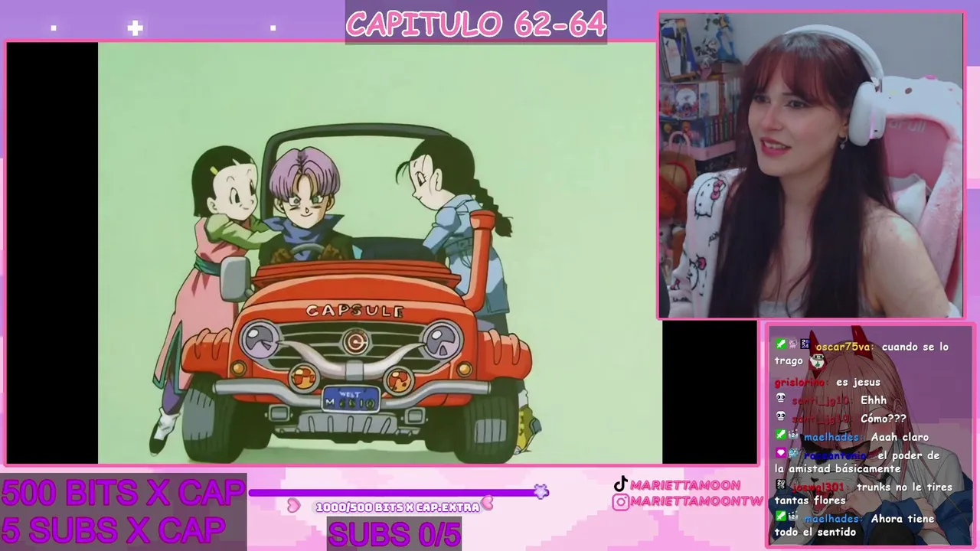
Task: Click the '5 SUBS X CAP' label
Action: 113,529
